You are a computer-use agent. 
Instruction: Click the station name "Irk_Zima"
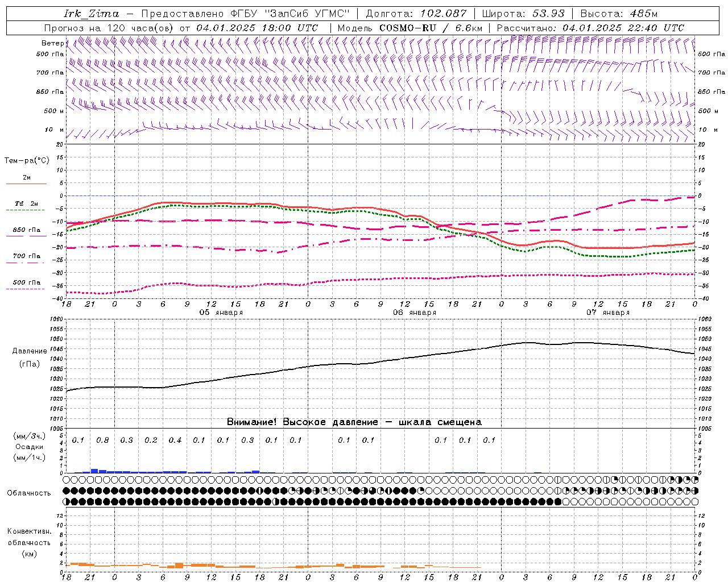[x=92, y=14]
